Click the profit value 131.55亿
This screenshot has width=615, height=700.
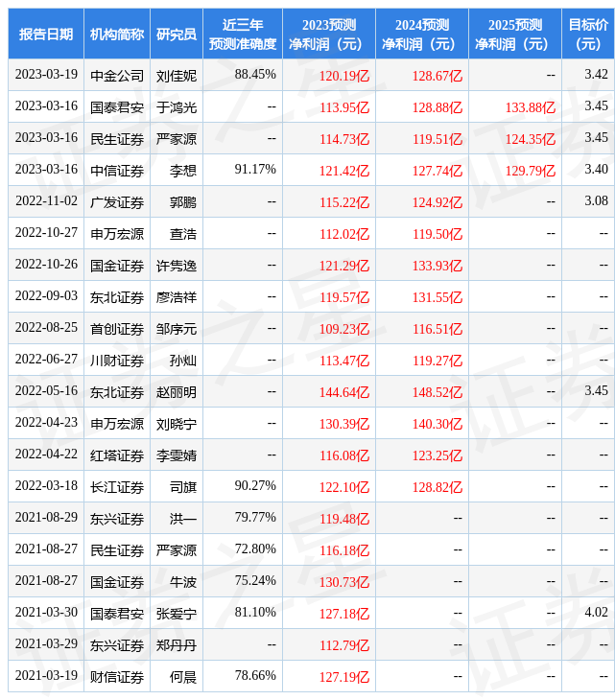[x=438, y=297]
